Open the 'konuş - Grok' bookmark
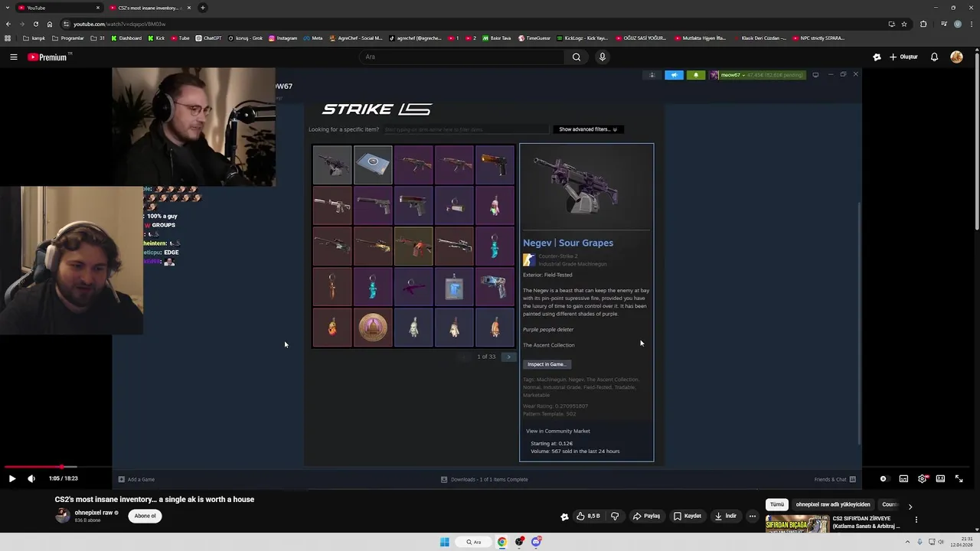This screenshot has height=551, width=980. 245,38
